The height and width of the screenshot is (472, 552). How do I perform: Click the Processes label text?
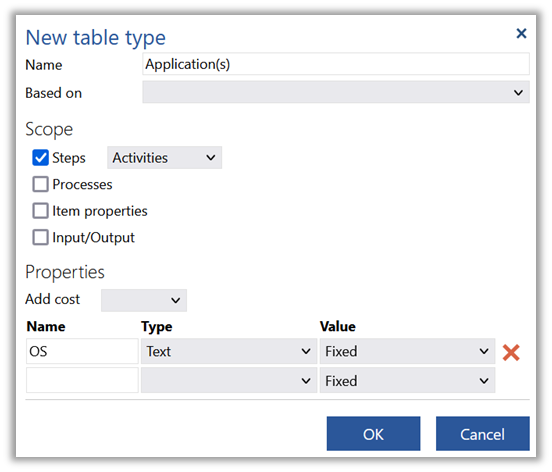point(82,184)
